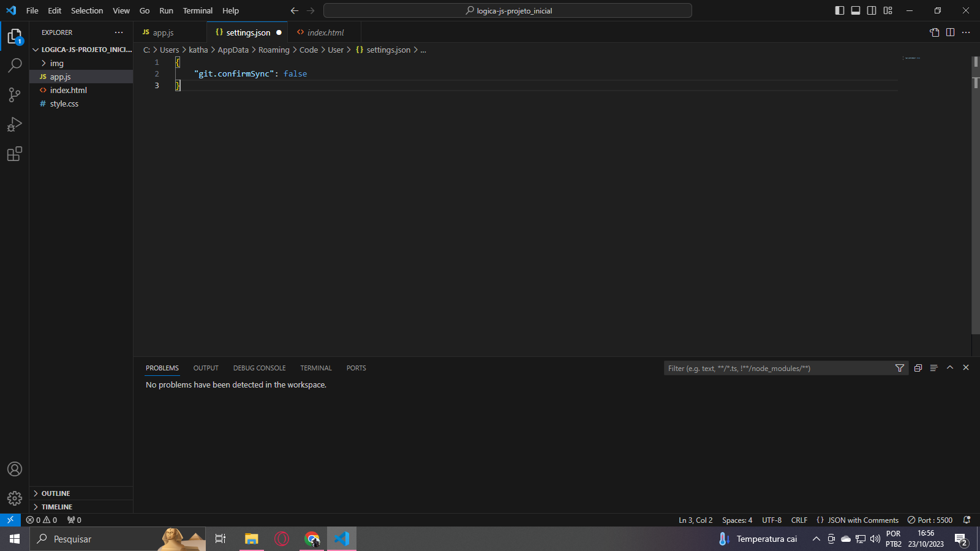Split the editor to the right
Viewport: 980px width, 551px height.
(950, 32)
